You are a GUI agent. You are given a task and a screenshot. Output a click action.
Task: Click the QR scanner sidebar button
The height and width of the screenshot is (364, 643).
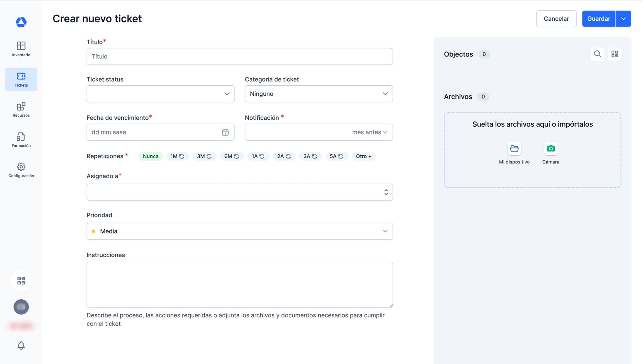click(21, 281)
